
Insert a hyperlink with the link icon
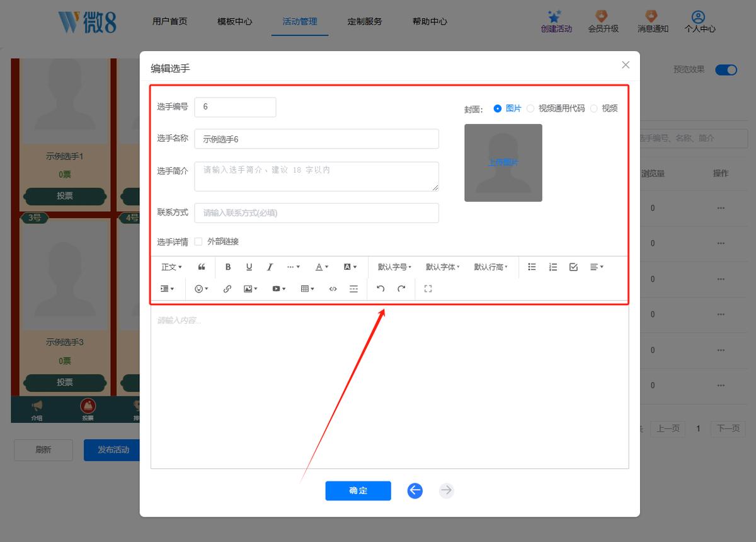(x=227, y=289)
